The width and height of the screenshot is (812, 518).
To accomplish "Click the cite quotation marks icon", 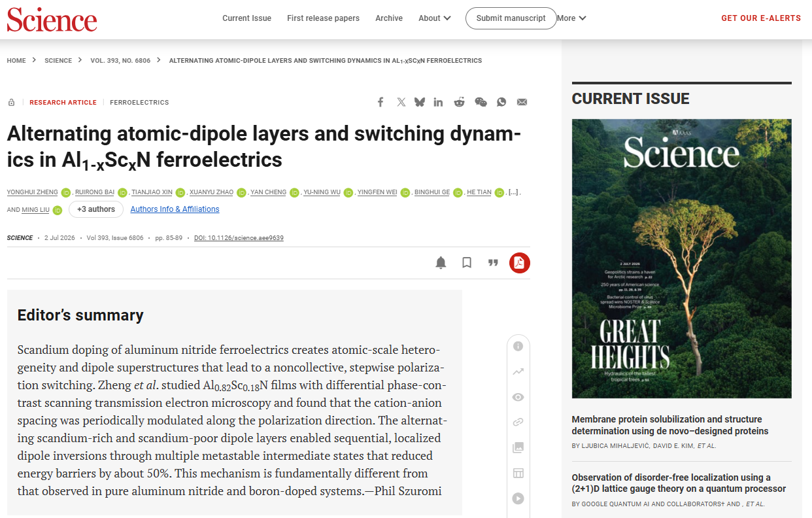I will (x=493, y=262).
